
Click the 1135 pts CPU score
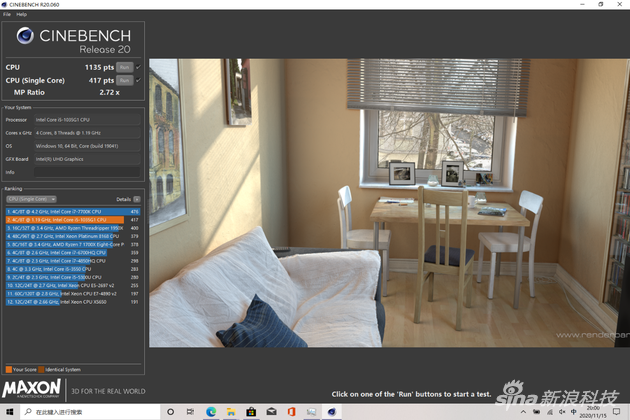(x=99, y=67)
